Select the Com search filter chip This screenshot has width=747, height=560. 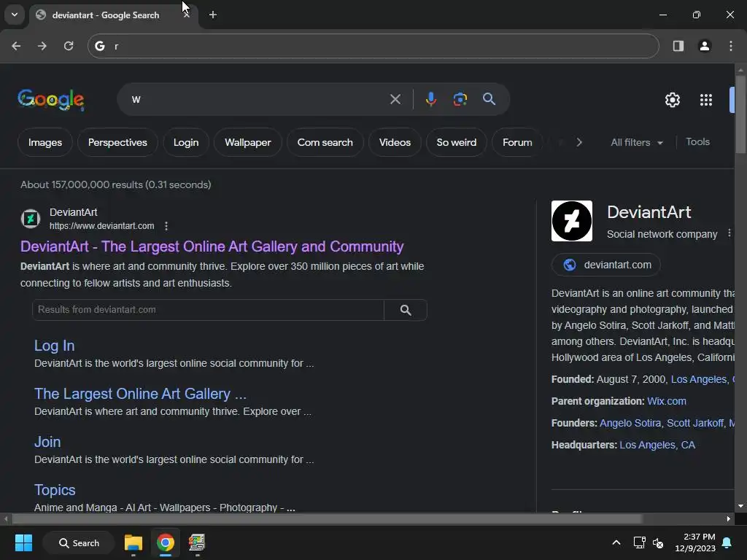[x=325, y=142]
